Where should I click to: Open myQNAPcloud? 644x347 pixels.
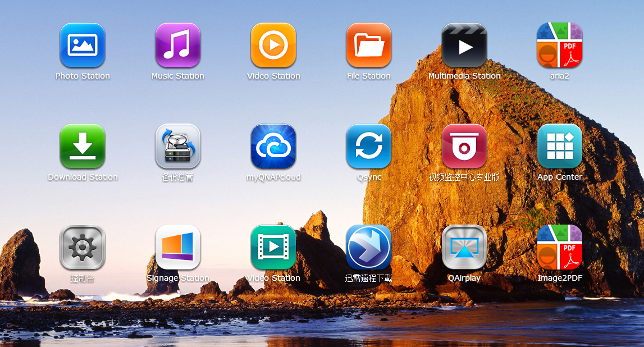pyautogui.click(x=273, y=146)
